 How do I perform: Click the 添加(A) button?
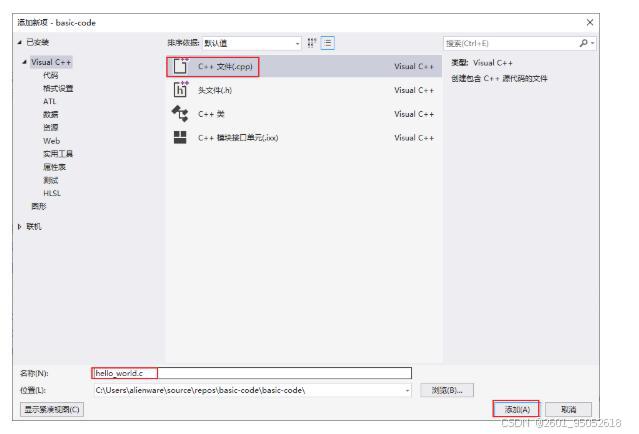516,409
